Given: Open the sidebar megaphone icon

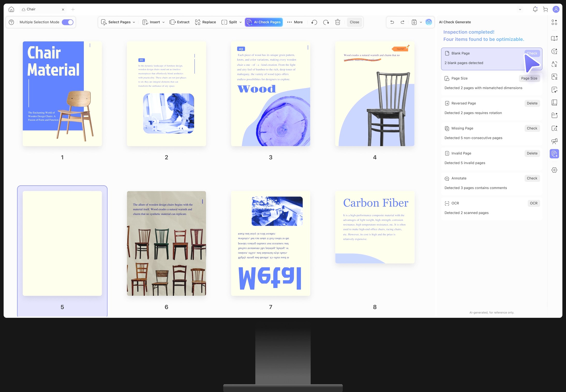Looking at the screenshot, I should [x=554, y=141].
